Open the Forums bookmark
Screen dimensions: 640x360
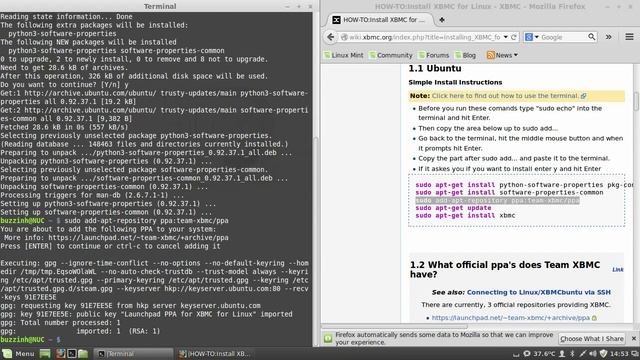tap(433, 55)
